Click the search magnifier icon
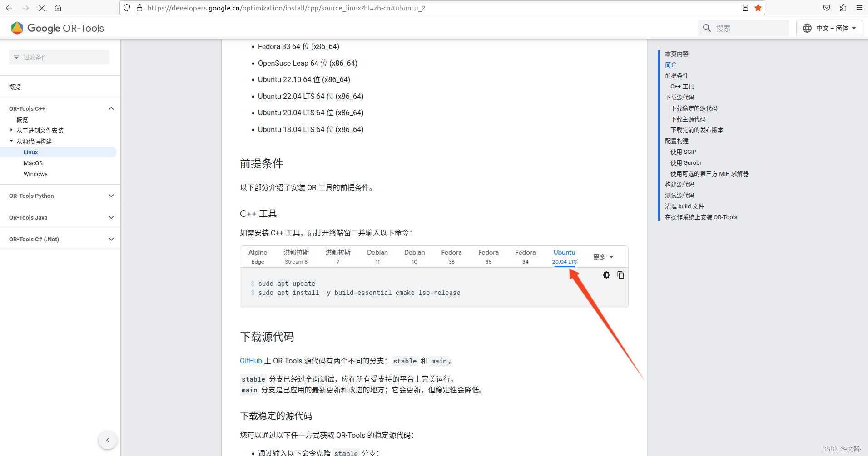This screenshot has height=456, width=868. (x=707, y=28)
